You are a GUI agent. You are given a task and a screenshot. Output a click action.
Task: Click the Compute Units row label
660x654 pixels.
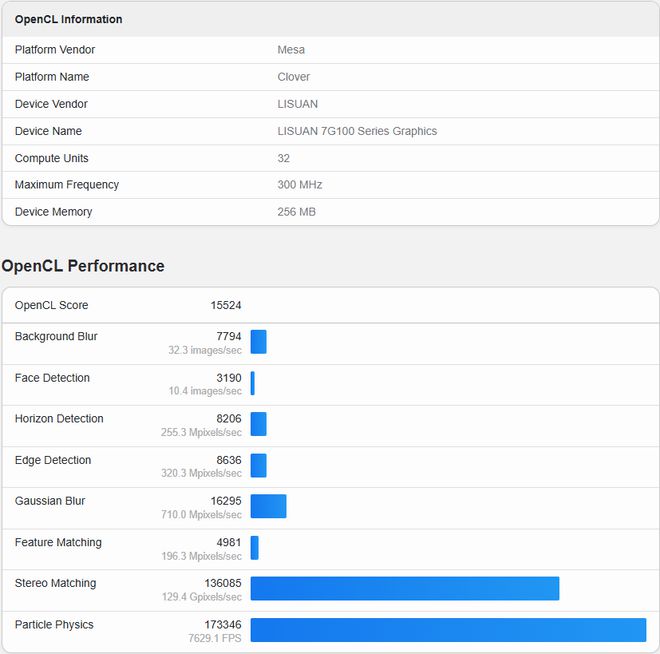[x=51, y=158]
